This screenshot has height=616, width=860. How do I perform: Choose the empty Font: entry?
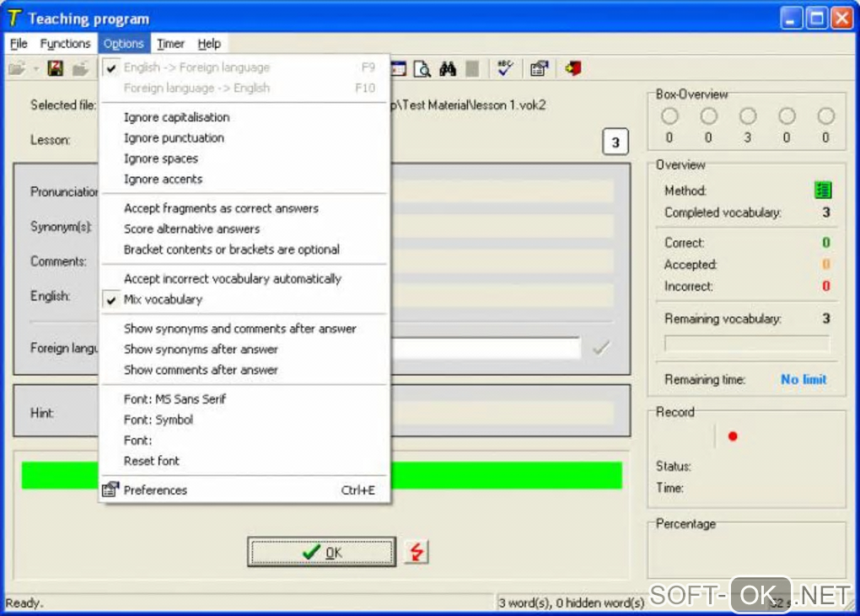click(245, 441)
